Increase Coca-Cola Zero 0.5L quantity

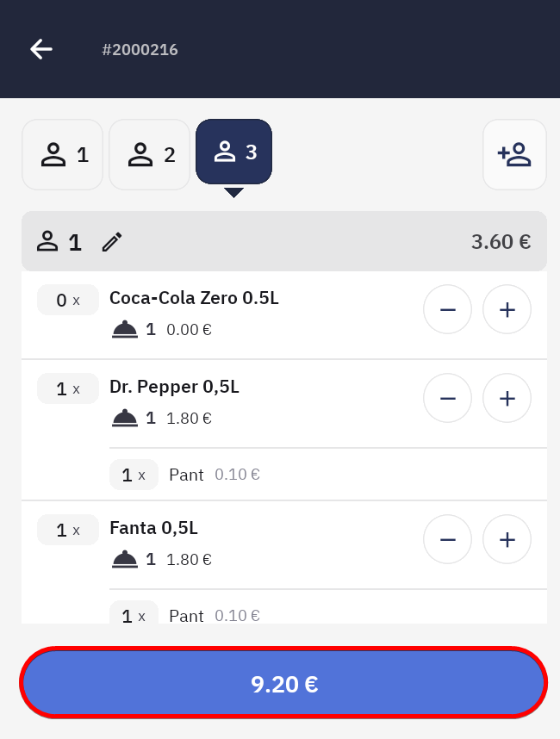point(507,309)
